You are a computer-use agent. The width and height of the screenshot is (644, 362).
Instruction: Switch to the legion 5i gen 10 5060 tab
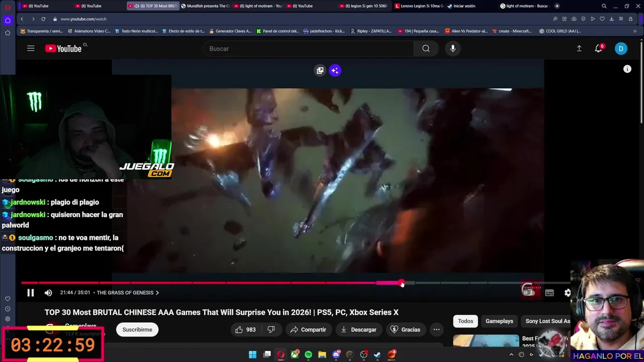(x=364, y=6)
